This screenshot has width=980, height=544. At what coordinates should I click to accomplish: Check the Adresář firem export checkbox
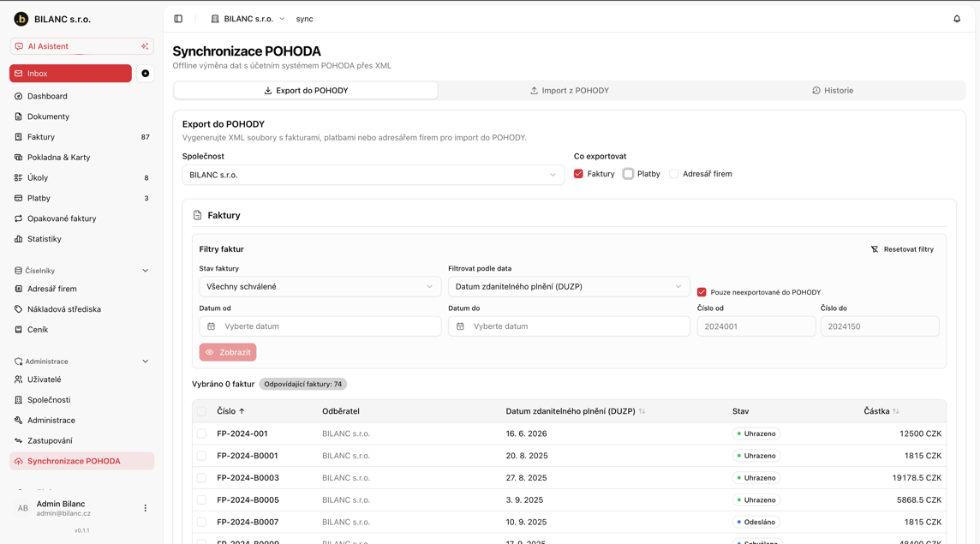(673, 174)
